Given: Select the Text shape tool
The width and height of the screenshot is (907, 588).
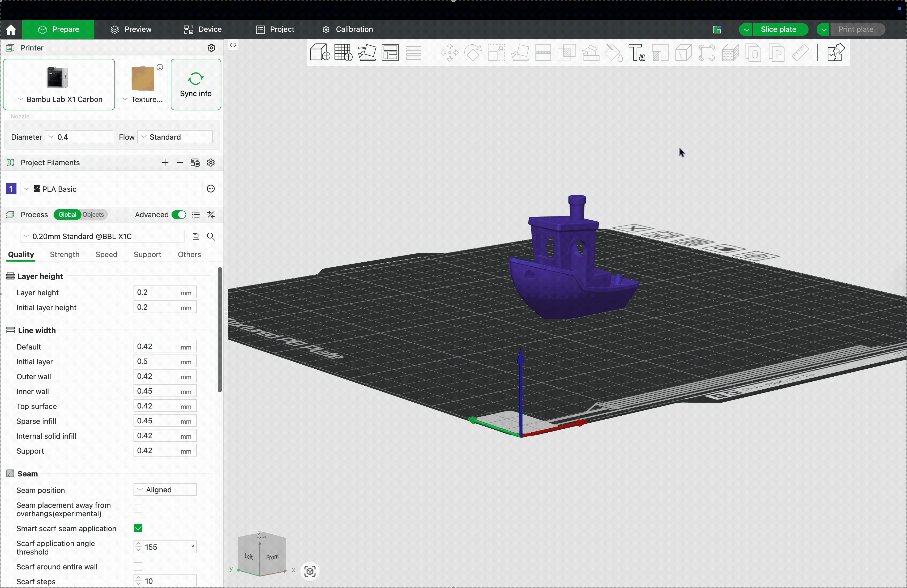Looking at the screenshot, I should click(637, 53).
